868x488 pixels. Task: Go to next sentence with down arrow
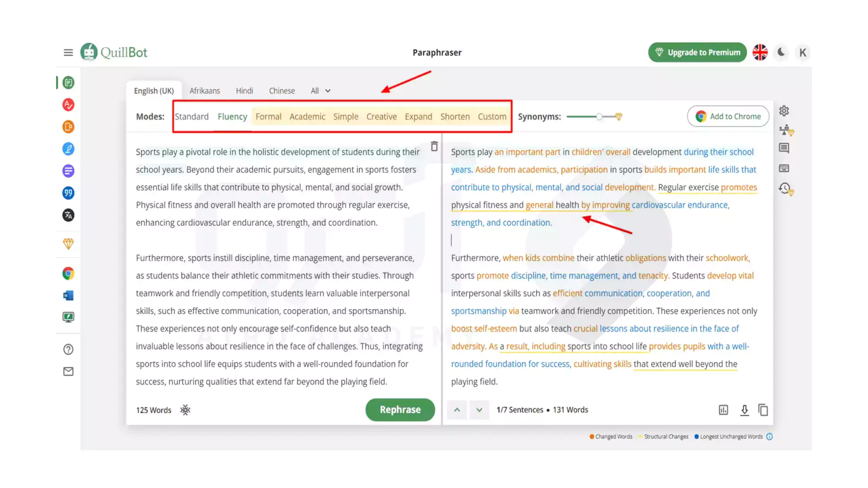coord(479,410)
